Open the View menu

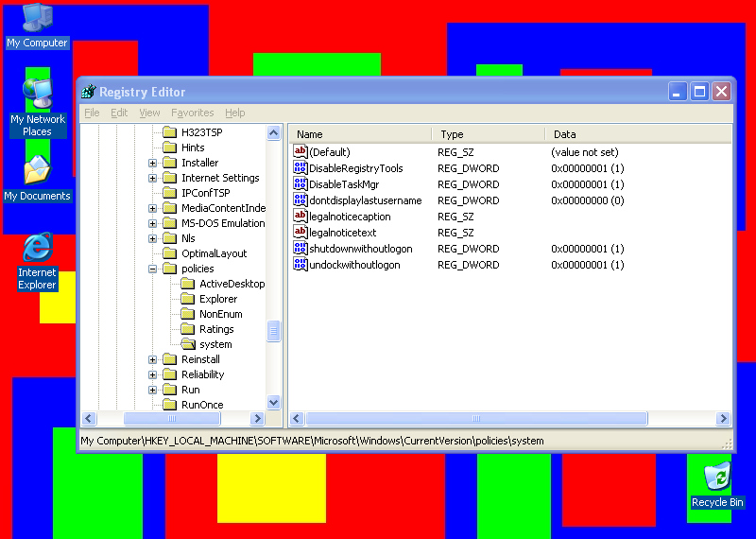(149, 113)
